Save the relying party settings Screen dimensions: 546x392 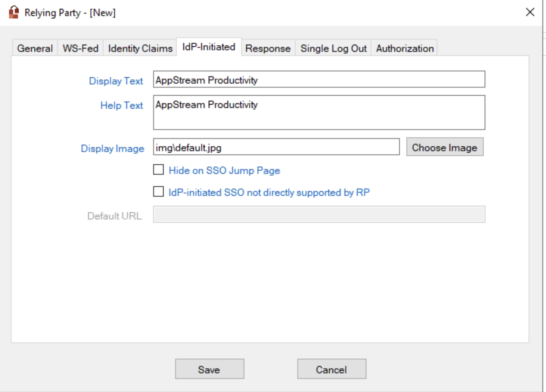(209, 369)
